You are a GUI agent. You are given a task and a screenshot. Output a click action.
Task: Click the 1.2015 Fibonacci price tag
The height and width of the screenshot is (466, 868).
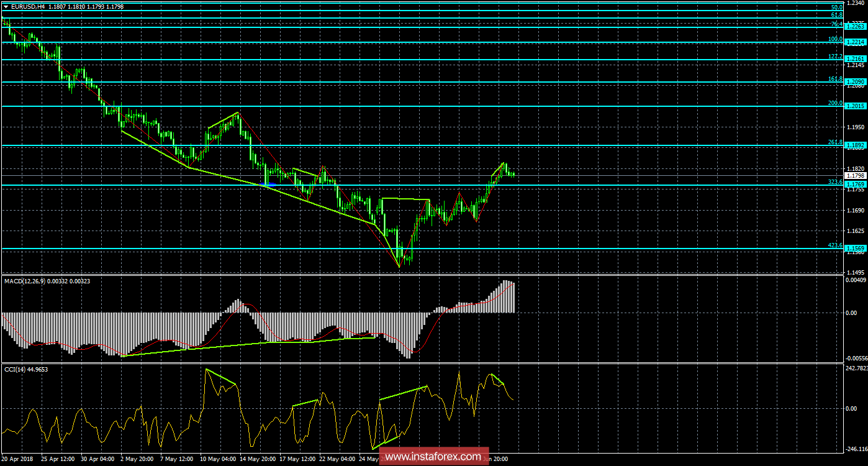tap(855, 106)
